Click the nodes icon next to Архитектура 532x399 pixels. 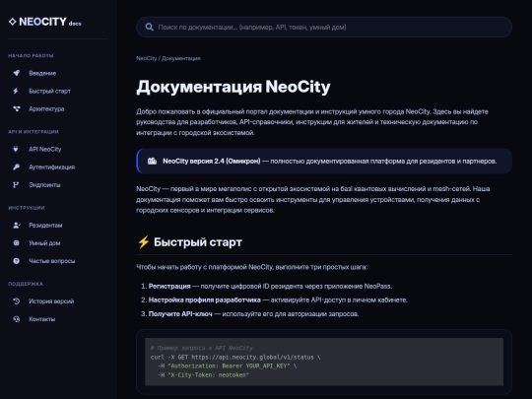pyautogui.click(x=17, y=109)
